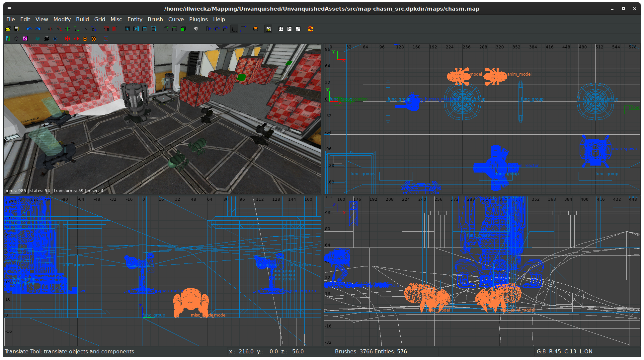
Task: Click the orange anim_model label
Action: [519, 74]
